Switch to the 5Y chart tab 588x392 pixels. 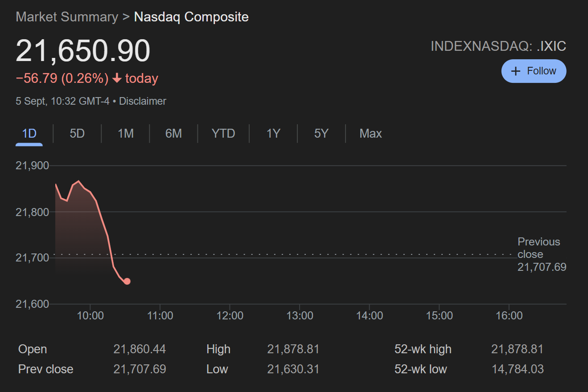click(321, 134)
